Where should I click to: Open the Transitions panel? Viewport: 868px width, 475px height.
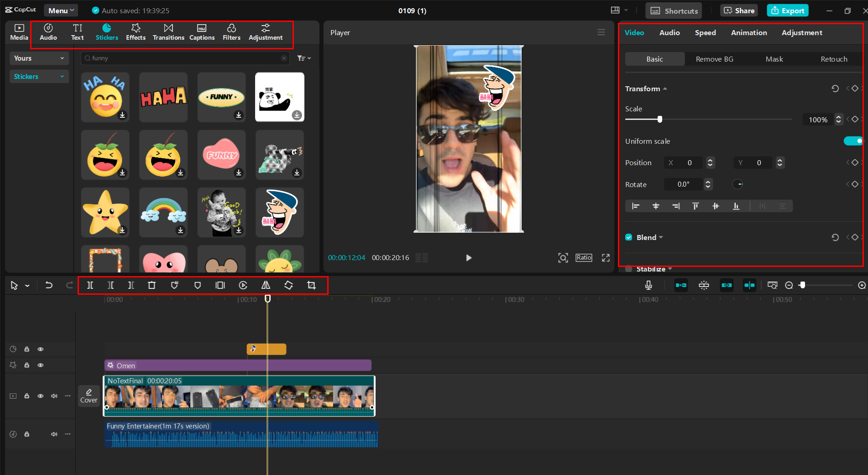168,32
